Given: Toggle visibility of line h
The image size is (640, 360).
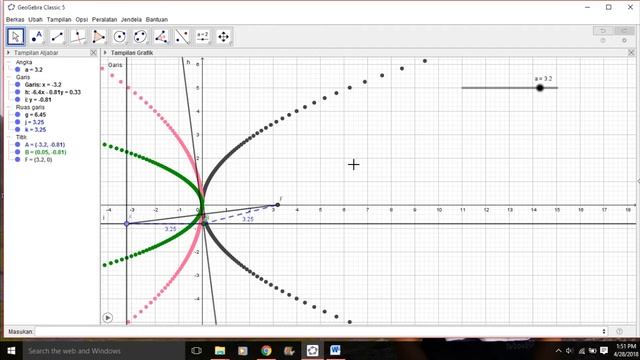Looking at the screenshot, I should (x=18, y=92).
